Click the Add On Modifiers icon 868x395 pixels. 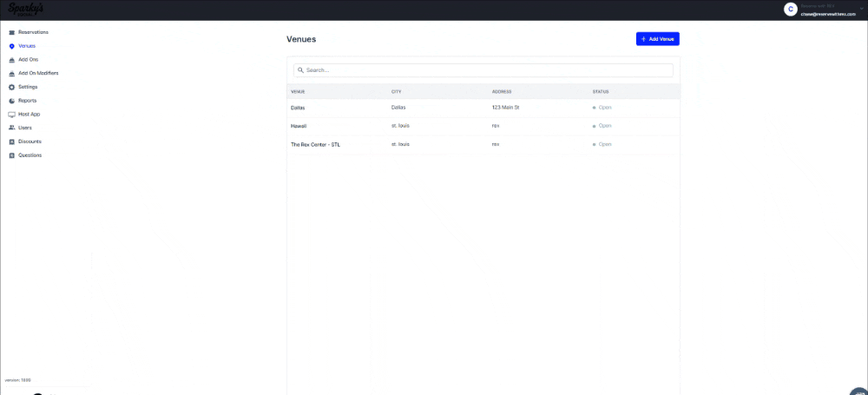coord(11,74)
